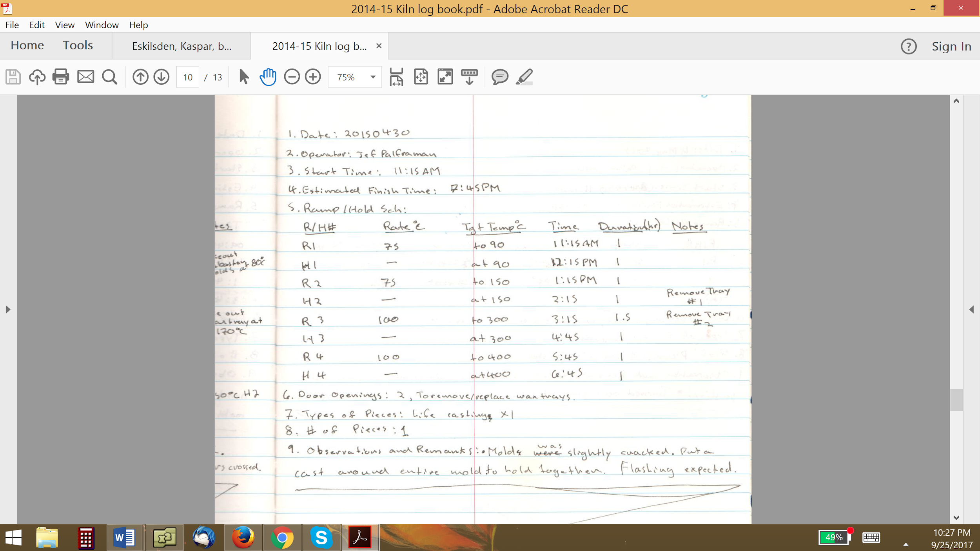Go to previous page with up arrow
Viewport: 980px width, 551px height.
coord(140,77)
